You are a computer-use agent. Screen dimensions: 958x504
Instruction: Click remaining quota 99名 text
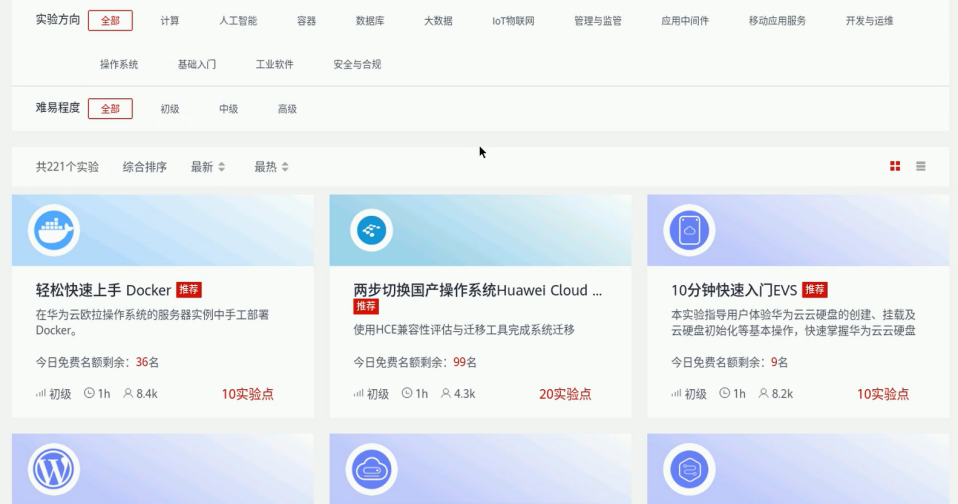click(465, 362)
